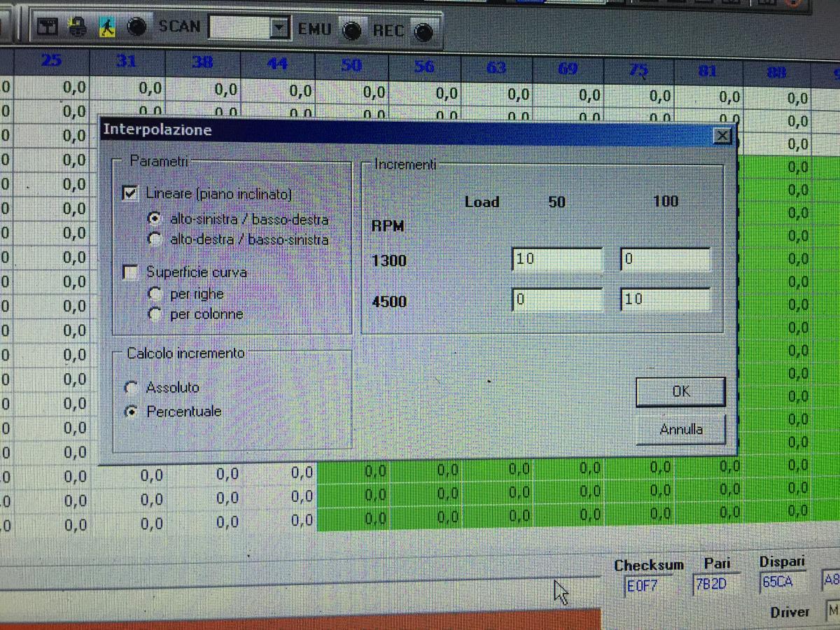Select column header 44 in the table
Screen dimensions: 840x630
(277, 64)
